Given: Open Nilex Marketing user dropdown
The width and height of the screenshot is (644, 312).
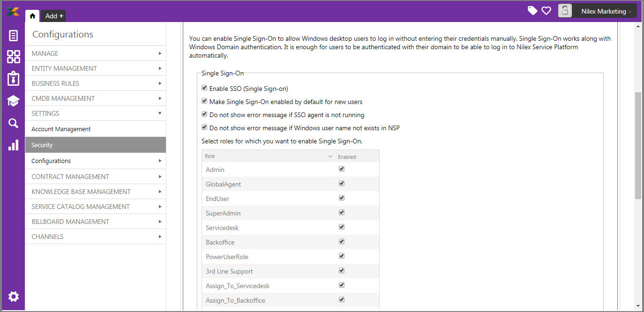Looking at the screenshot, I should [604, 11].
